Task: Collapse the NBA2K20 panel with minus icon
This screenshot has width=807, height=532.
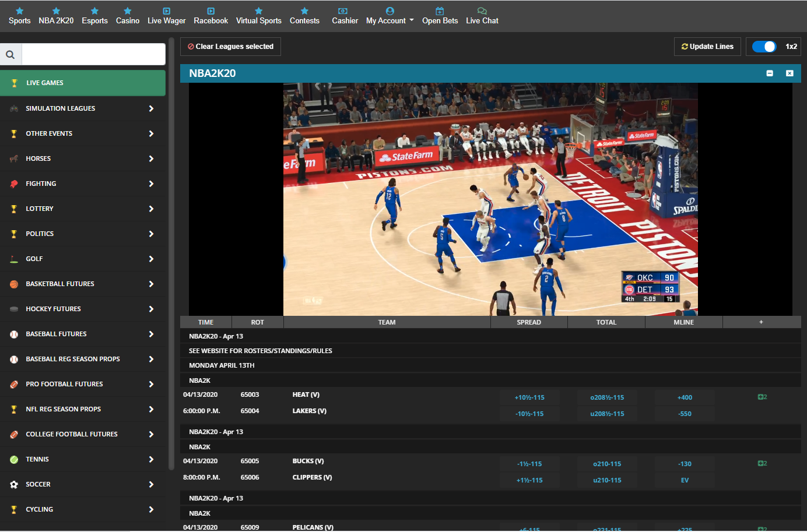Action: (x=770, y=73)
